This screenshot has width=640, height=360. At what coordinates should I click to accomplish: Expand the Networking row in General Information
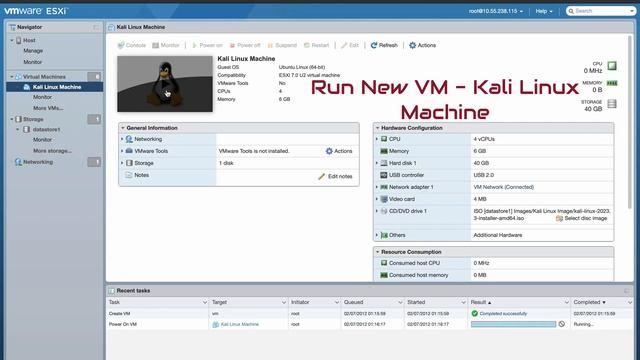point(122,139)
